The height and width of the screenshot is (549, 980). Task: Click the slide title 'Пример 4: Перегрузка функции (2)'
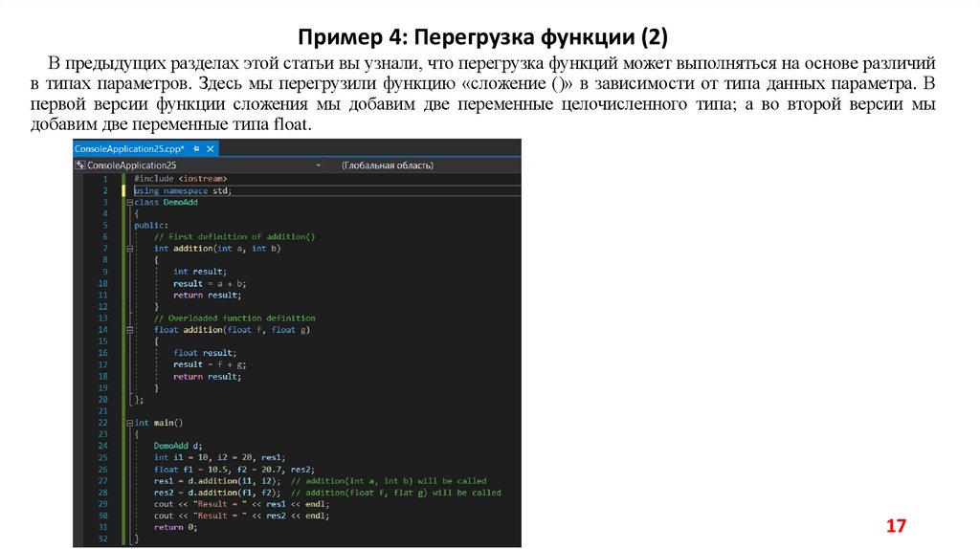tap(482, 37)
